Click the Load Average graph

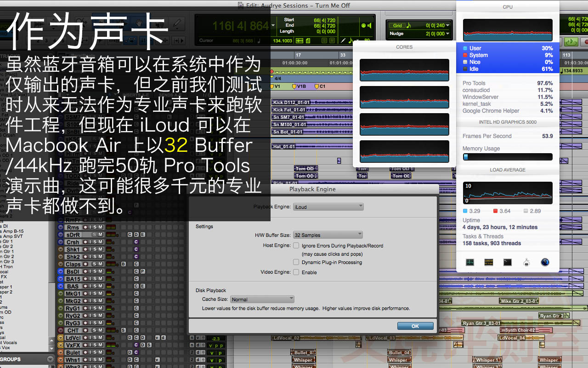click(x=508, y=193)
